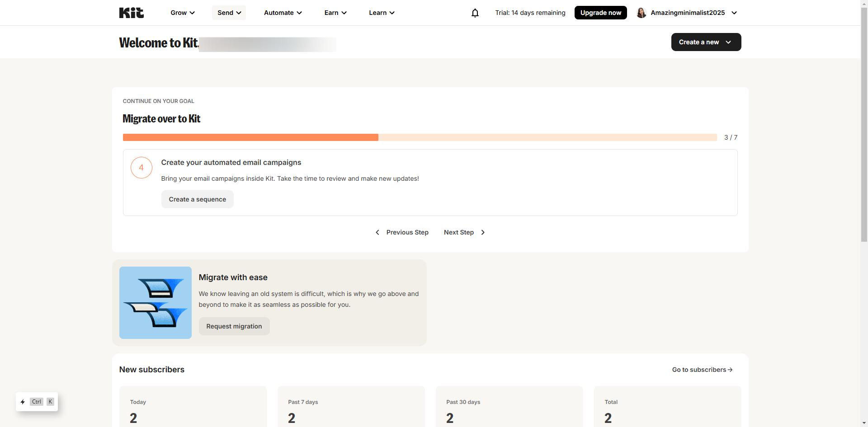Click the Welcome to Kit heading
Viewport: 868px width, 427px height.
tap(159, 42)
